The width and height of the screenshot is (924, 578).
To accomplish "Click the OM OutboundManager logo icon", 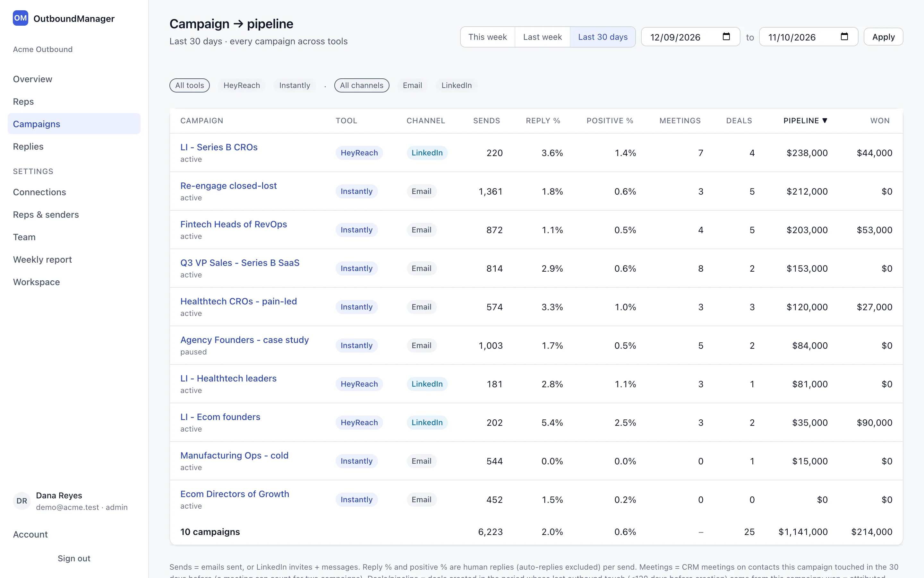I will 20,18.
